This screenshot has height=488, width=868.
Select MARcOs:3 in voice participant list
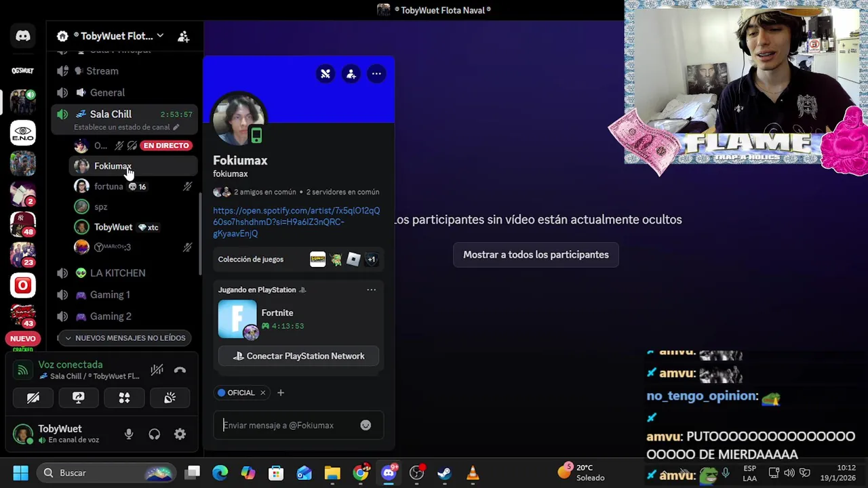[134, 247]
